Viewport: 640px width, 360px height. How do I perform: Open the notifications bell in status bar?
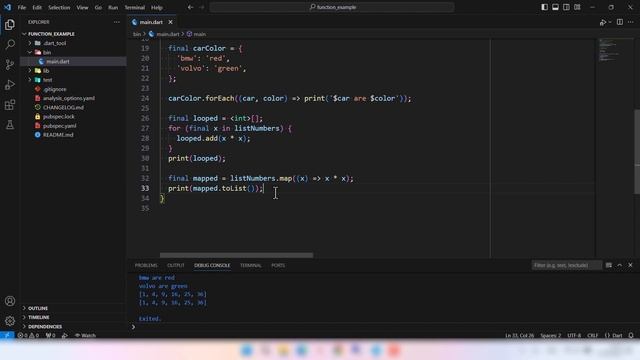631,335
